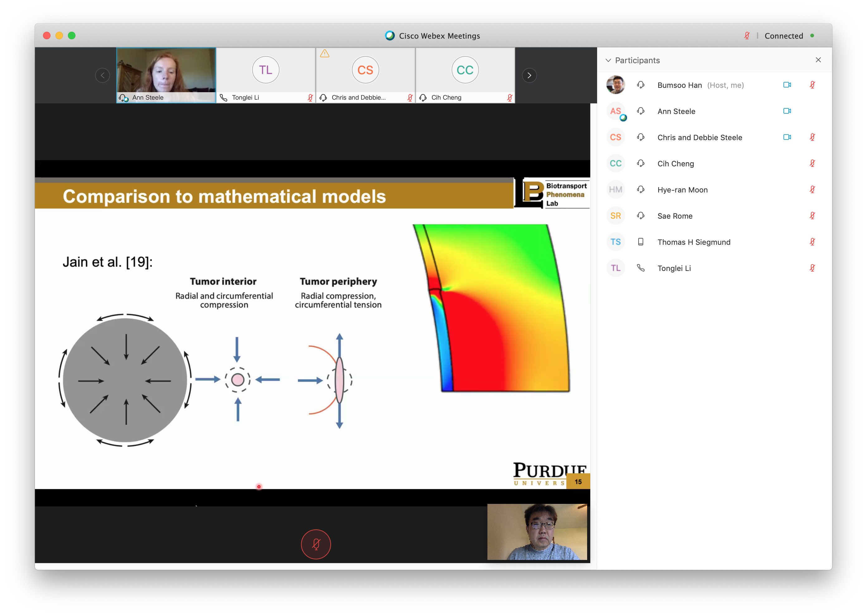This screenshot has height=616, width=867.
Task: Select Bumsoo Han's profile photo avatar
Action: 615,85
